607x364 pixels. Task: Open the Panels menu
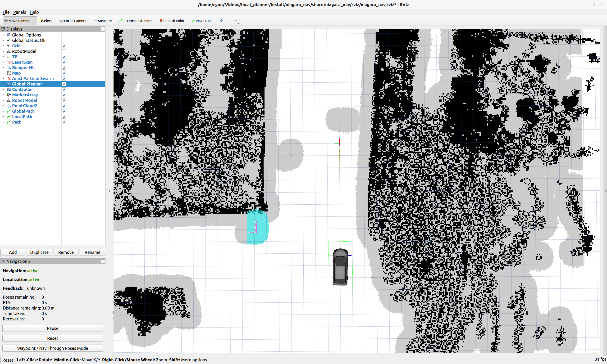(19, 12)
